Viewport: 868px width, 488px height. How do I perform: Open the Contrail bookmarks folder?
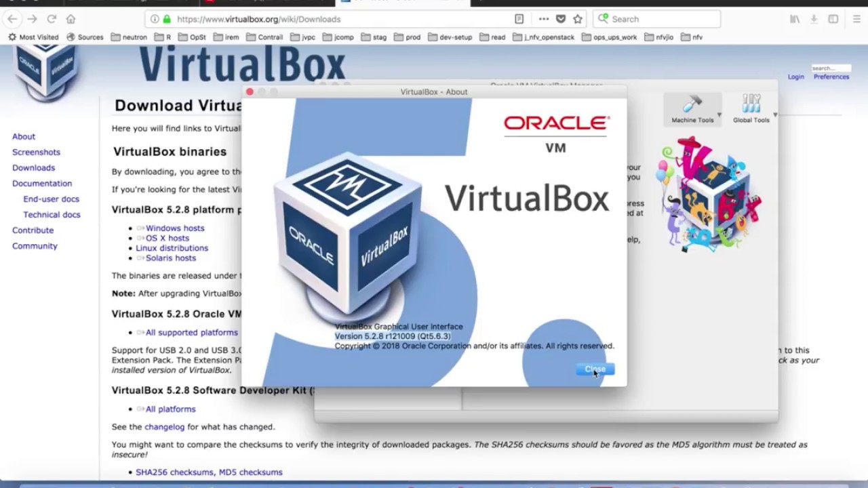(x=264, y=37)
